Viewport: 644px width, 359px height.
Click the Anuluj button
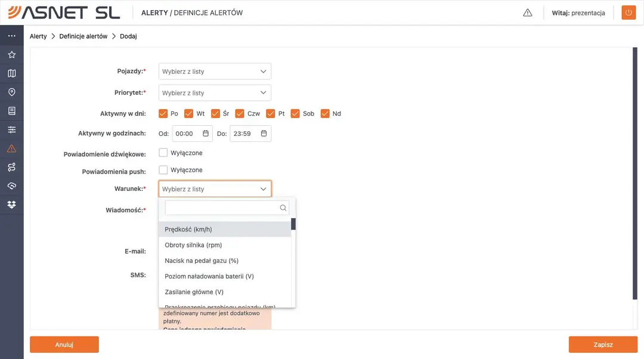tap(64, 345)
